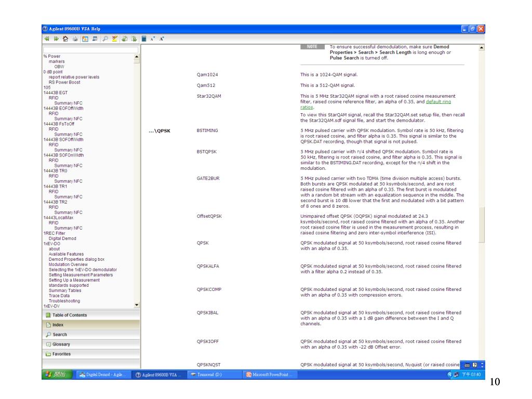Click the blue book icon in toolbar

point(144,39)
